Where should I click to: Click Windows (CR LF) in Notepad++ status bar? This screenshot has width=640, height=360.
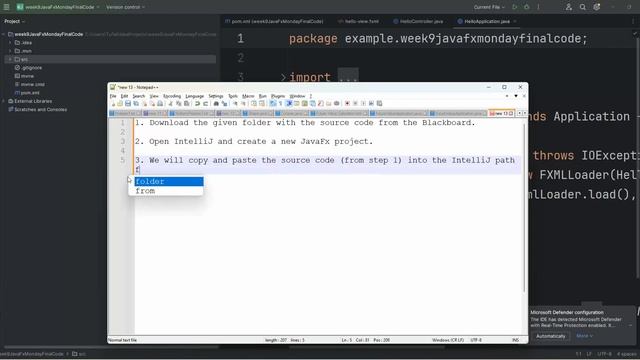click(x=448, y=340)
